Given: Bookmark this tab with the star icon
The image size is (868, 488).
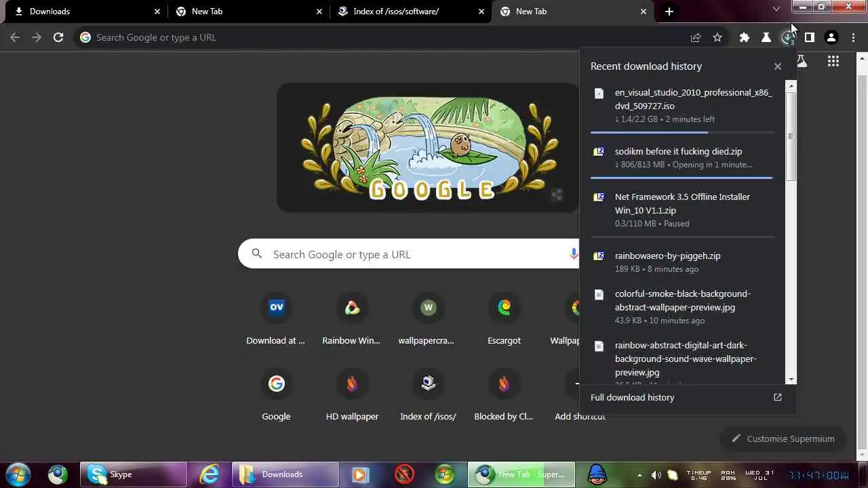Looking at the screenshot, I should click(717, 37).
